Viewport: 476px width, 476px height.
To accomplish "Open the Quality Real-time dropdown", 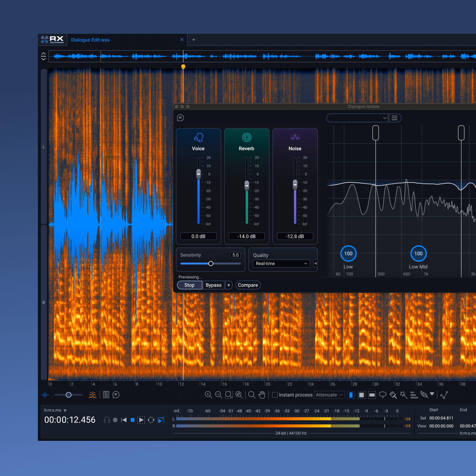I will [281, 264].
